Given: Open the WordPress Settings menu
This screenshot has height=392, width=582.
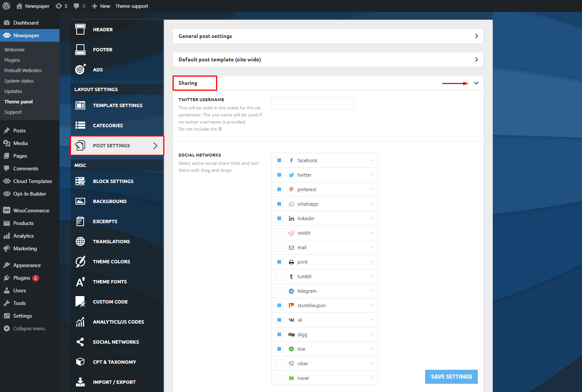Looking at the screenshot, I should coord(30,316).
